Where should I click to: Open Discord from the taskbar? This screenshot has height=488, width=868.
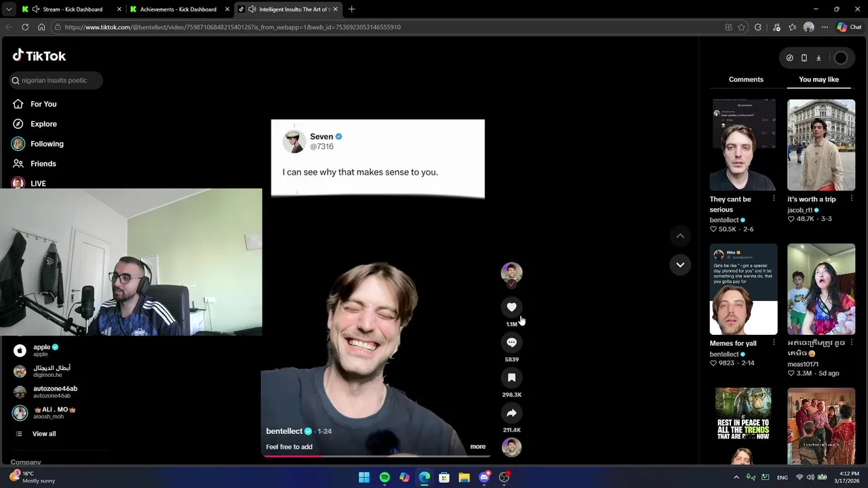click(484, 477)
